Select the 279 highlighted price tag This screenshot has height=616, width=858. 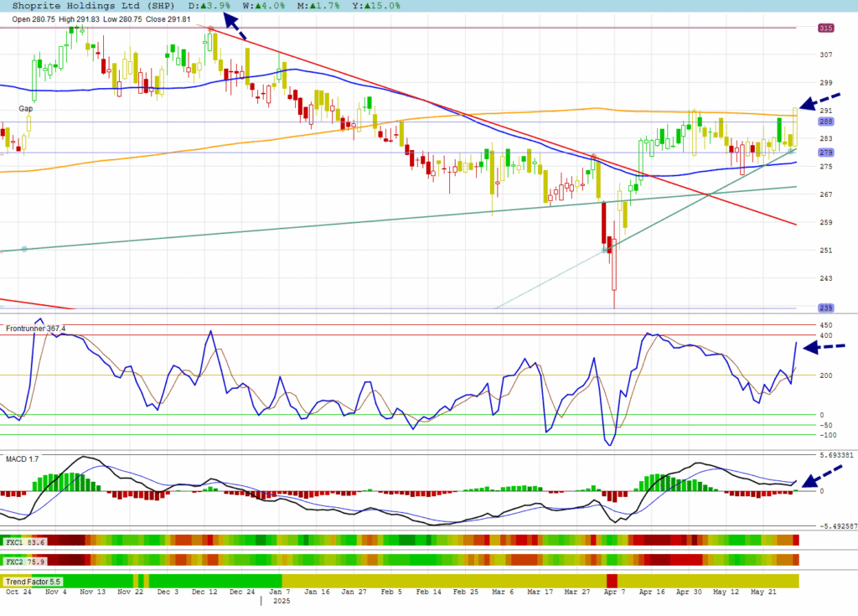pos(825,153)
